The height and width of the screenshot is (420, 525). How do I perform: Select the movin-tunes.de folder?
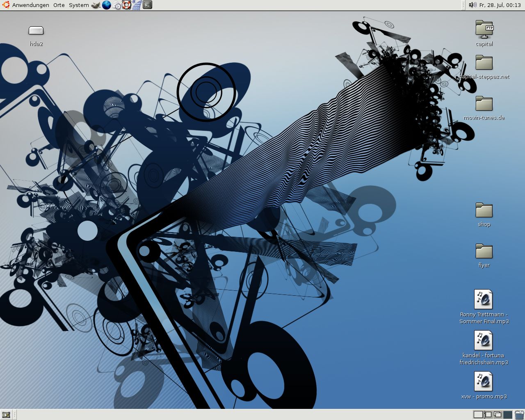[x=484, y=104]
